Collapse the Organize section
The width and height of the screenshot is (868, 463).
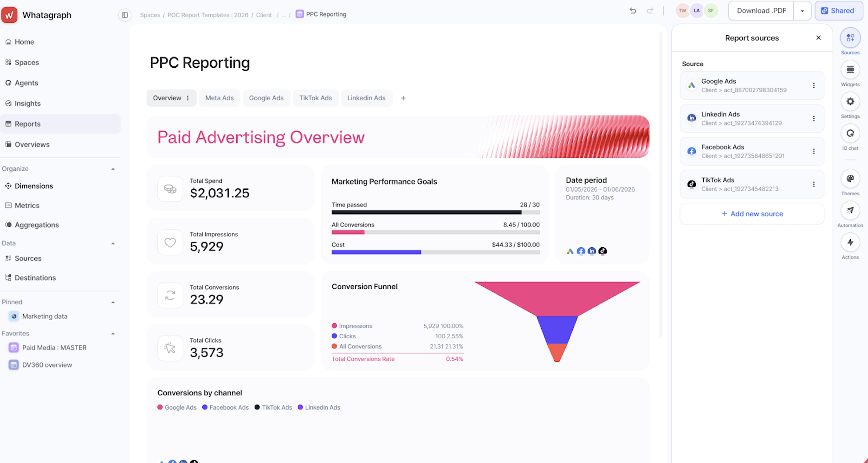(113, 169)
